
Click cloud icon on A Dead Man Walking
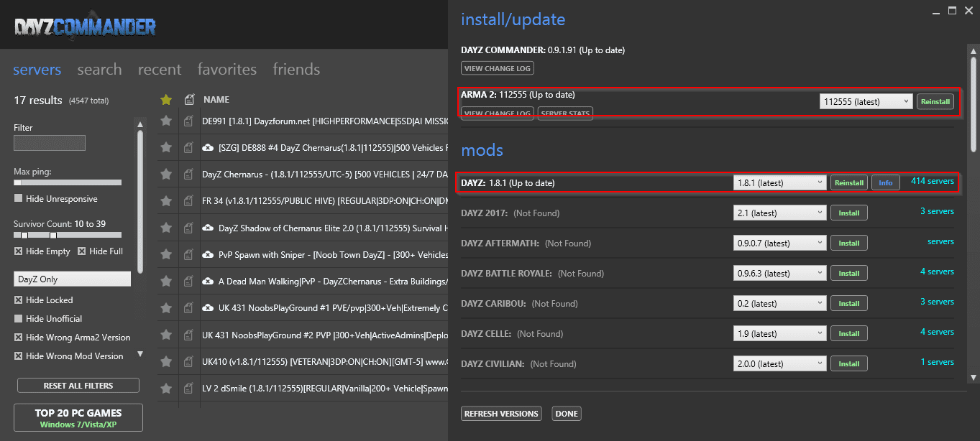click(x=208, y=281)
